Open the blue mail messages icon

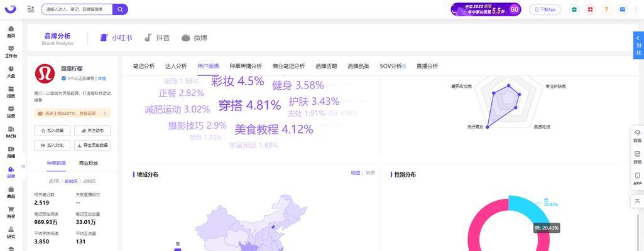click(623, 9)
